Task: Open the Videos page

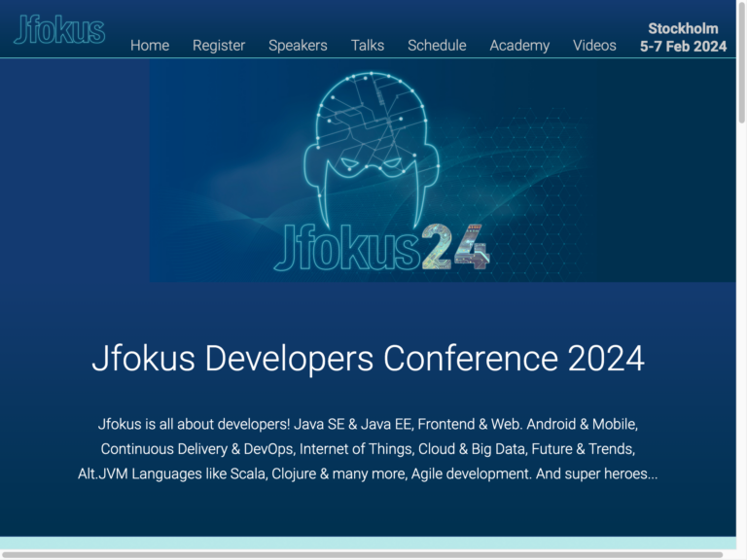Action: (x=594, y=46)
